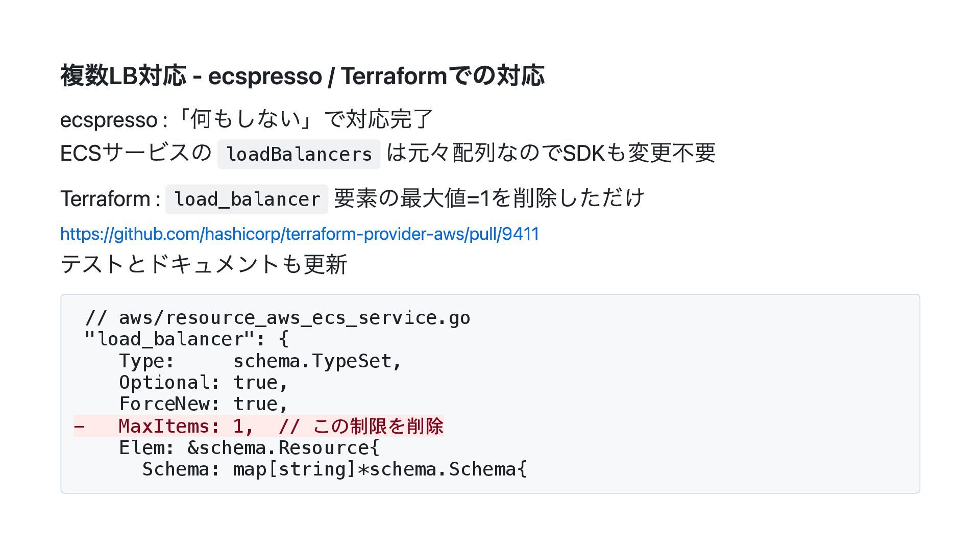Image resolution: width=980 pixels, height=551 pixels.
Task: Click the ecspresso「何もしない」で対応完了 line
Action: 247,119
